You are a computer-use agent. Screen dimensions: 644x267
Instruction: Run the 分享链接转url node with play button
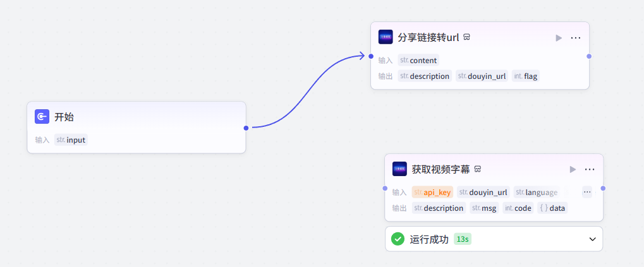click(559, 38)
